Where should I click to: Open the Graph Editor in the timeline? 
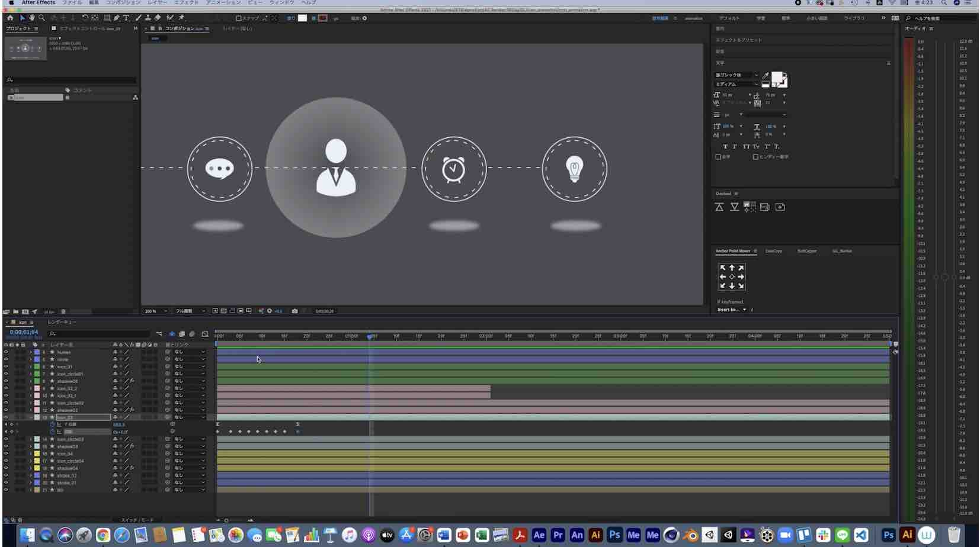205,334
